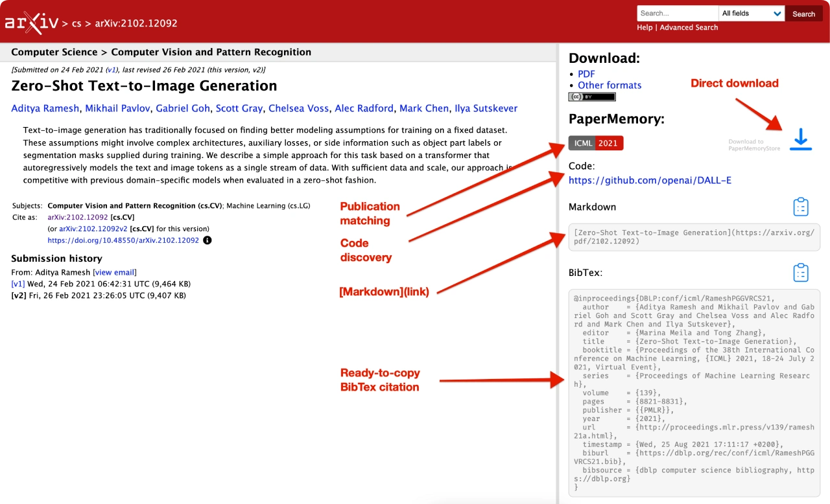Open author Aditya Ramesh's link
This screenshot has height=504, width=830.
[x=45, y=108]
